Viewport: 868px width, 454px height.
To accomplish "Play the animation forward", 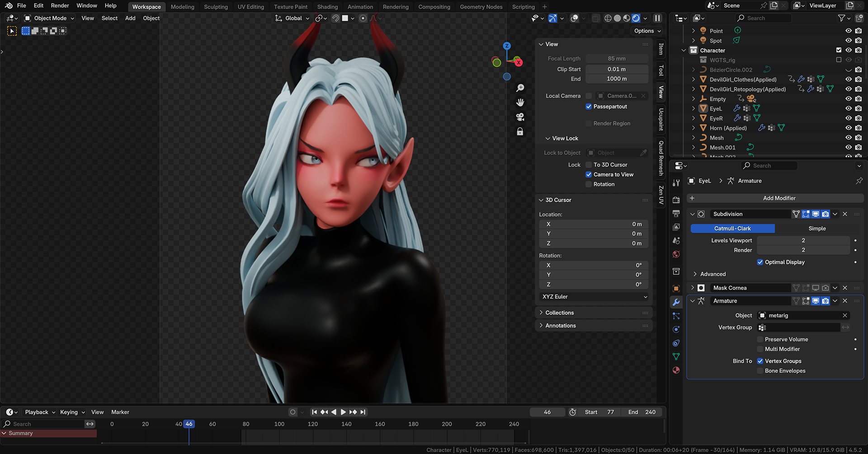I will point(343,412).
